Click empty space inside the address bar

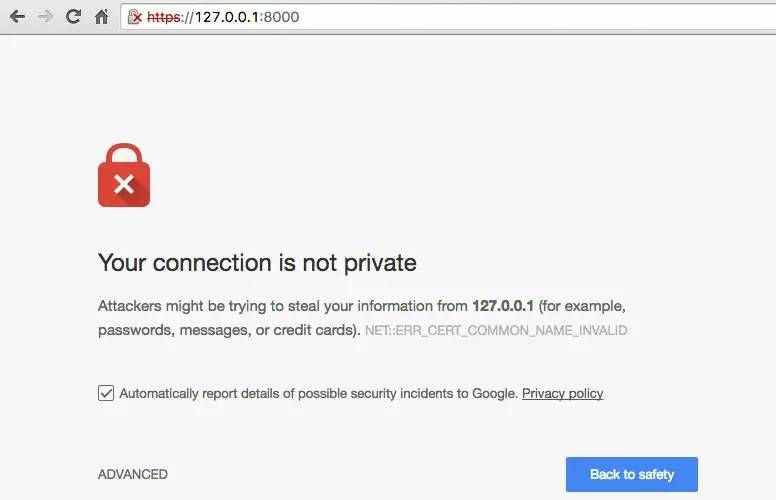(x=534, y=17)
